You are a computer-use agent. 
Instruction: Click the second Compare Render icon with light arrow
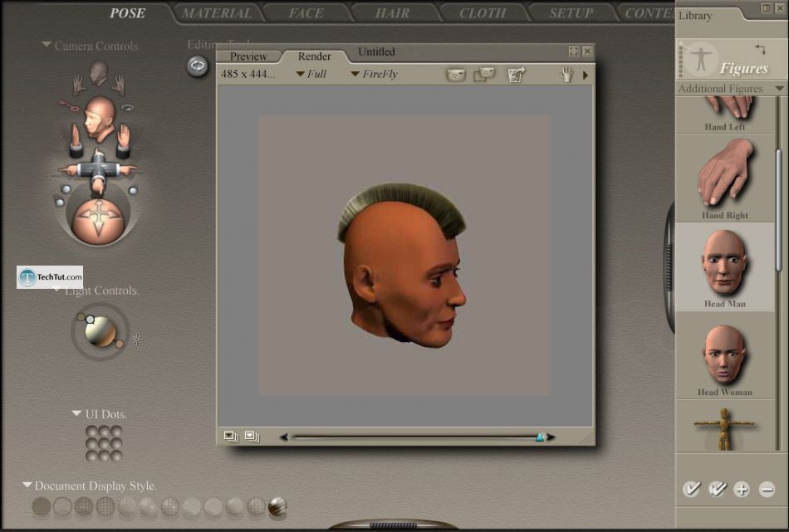click(252, 437)
